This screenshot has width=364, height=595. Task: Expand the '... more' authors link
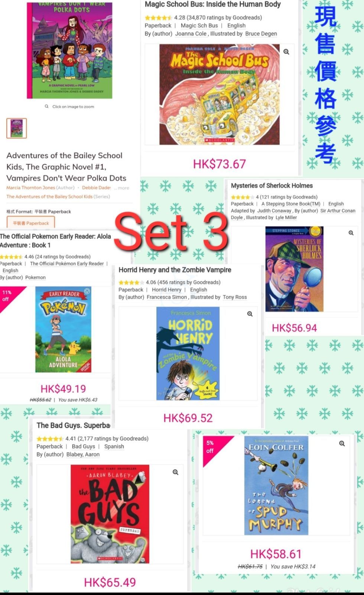[122, 188]
